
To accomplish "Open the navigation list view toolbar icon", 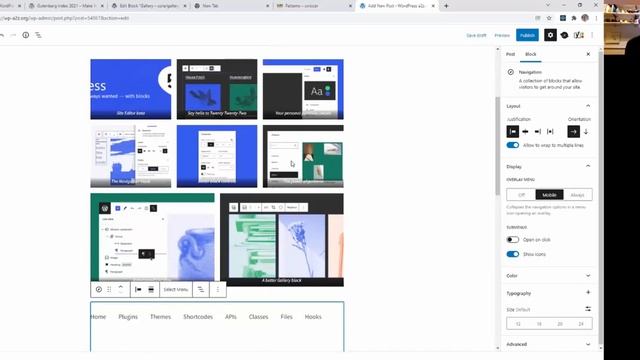I will click(201, 289).
